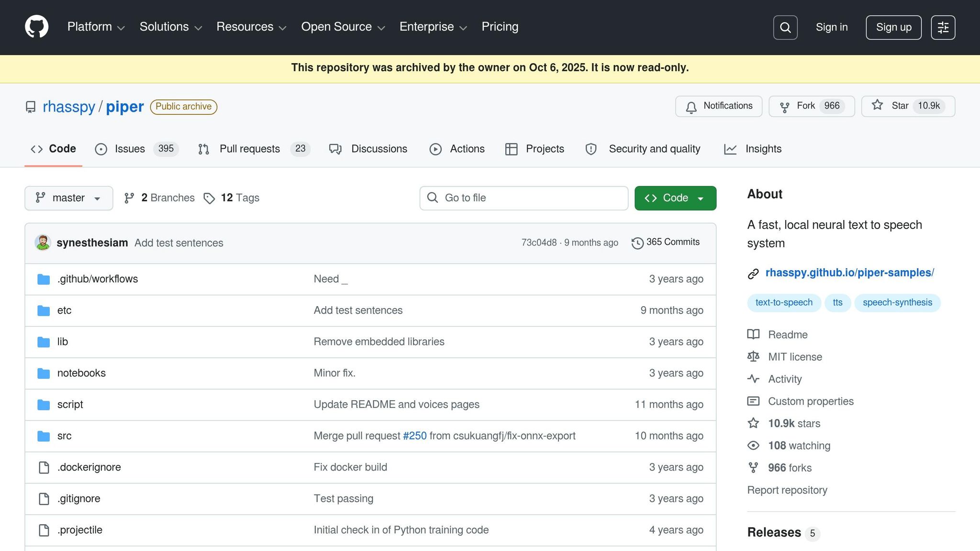
Task: Open the 'Add test sentences' commit message by synesthesiam
Action: 179,243
